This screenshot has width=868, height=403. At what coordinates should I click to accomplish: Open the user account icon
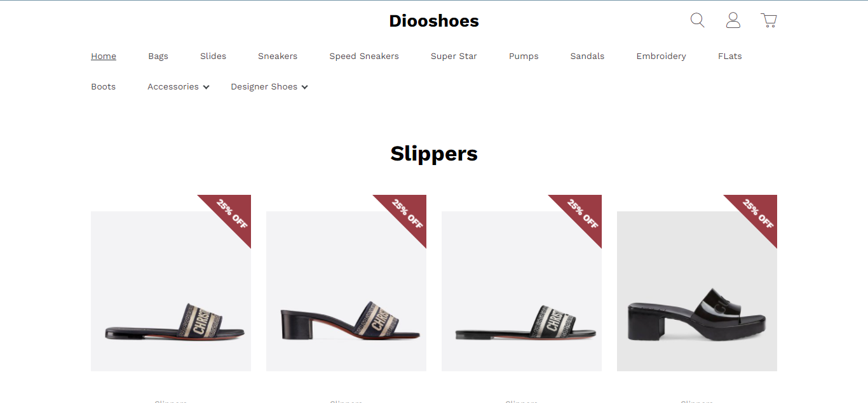(x=733, y=20)
